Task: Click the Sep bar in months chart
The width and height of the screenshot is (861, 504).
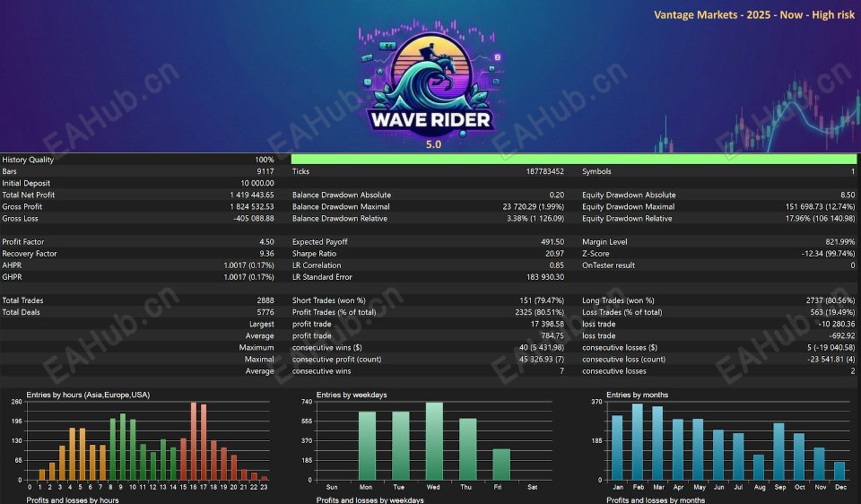Action: (779, 451)
